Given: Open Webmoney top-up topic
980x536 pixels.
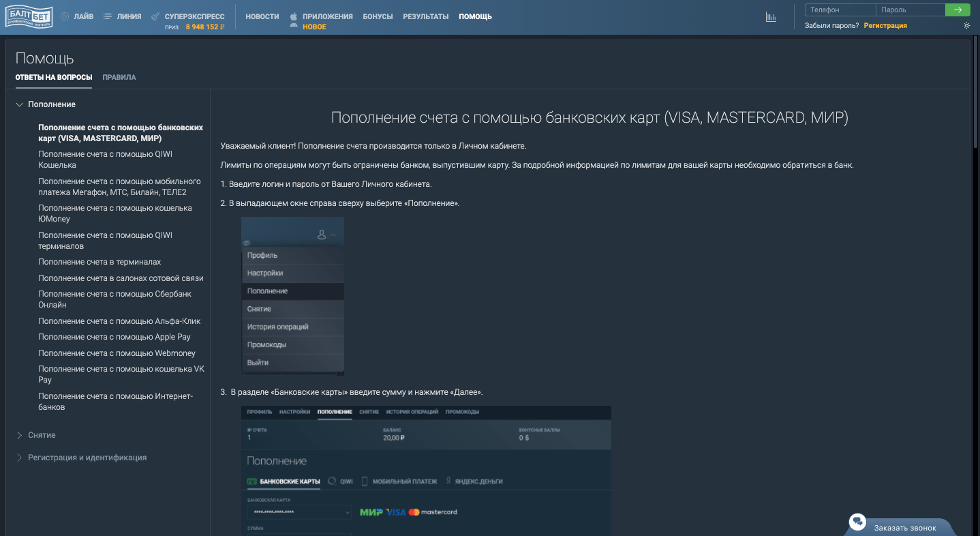Looking at the screenshot, I should coord(117,353).
